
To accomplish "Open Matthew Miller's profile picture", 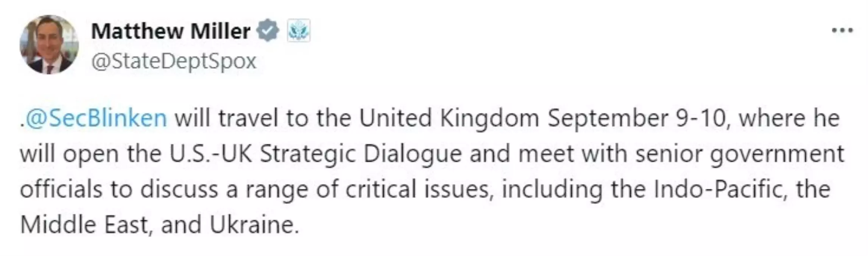I will (49, 45).
